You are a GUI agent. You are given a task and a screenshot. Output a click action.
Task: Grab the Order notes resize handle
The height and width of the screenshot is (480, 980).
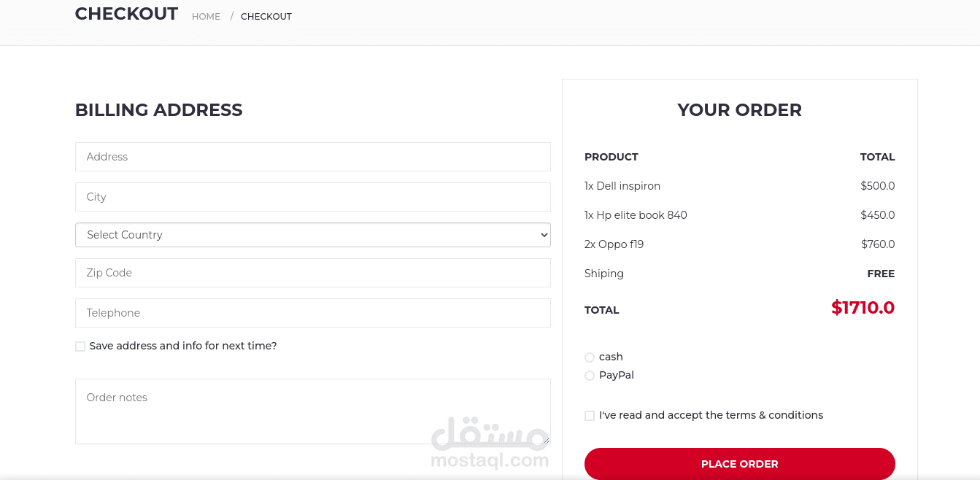(x=546, y=440)
